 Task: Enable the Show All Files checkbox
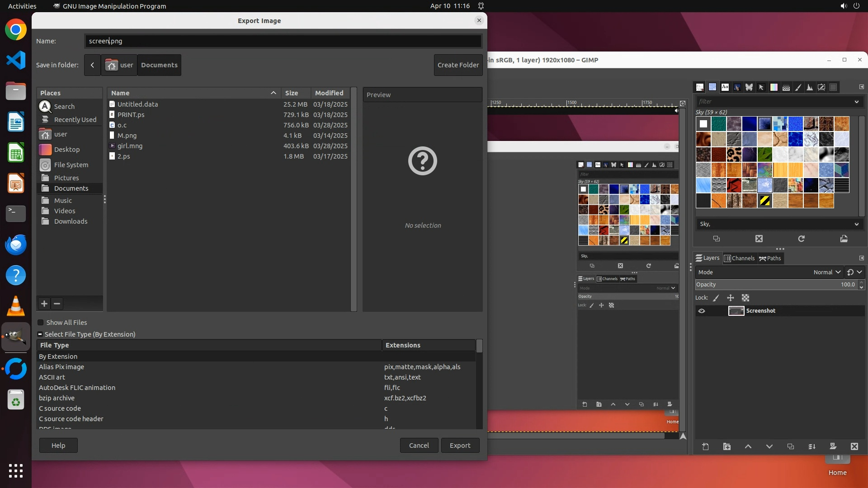[41, 323]
